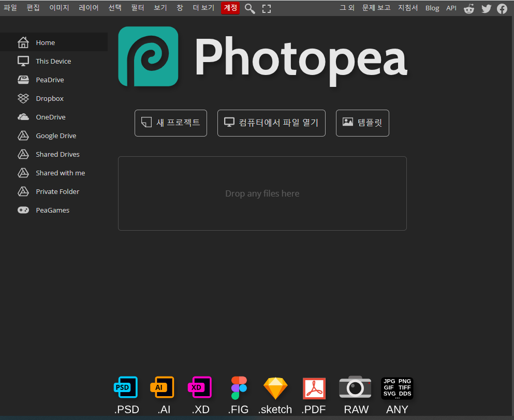Click 컴퓨터에서 파일 열기 button

click(x=271, y=123)
